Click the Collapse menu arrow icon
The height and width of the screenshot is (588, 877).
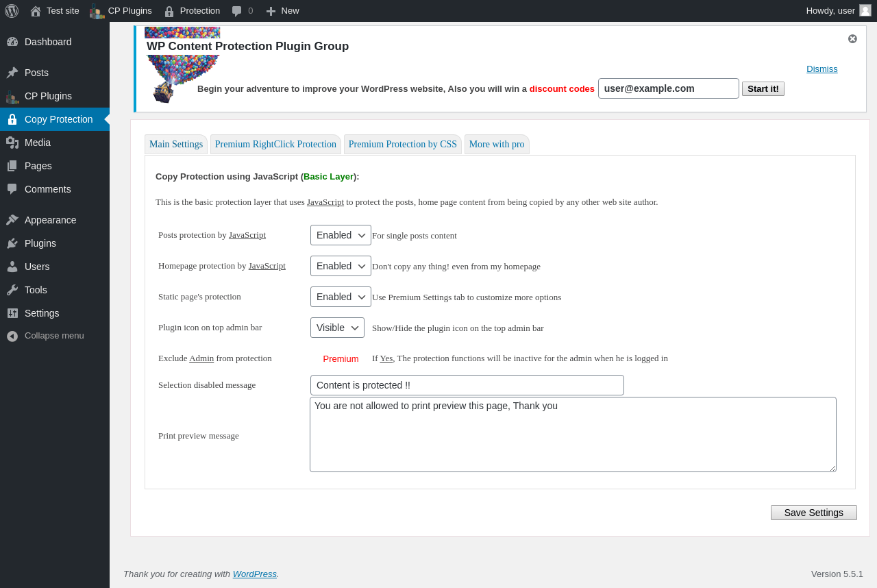tap(12, 336)
